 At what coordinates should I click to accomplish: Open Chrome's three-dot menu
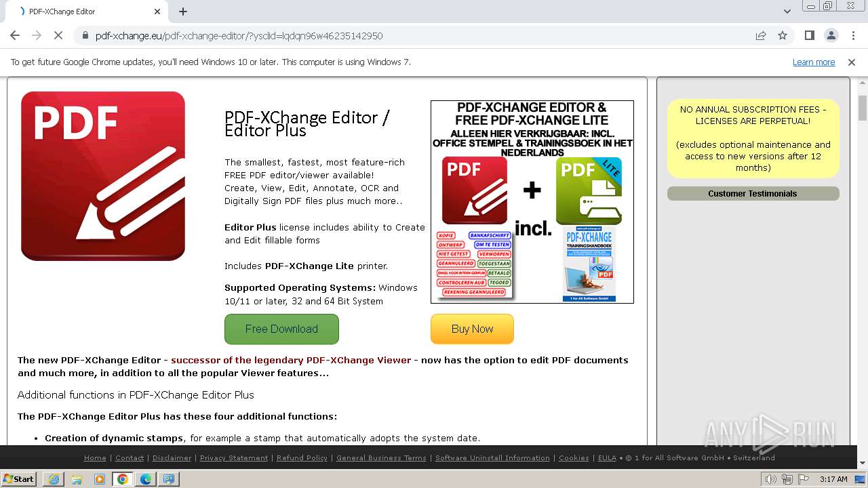point(853,35)
